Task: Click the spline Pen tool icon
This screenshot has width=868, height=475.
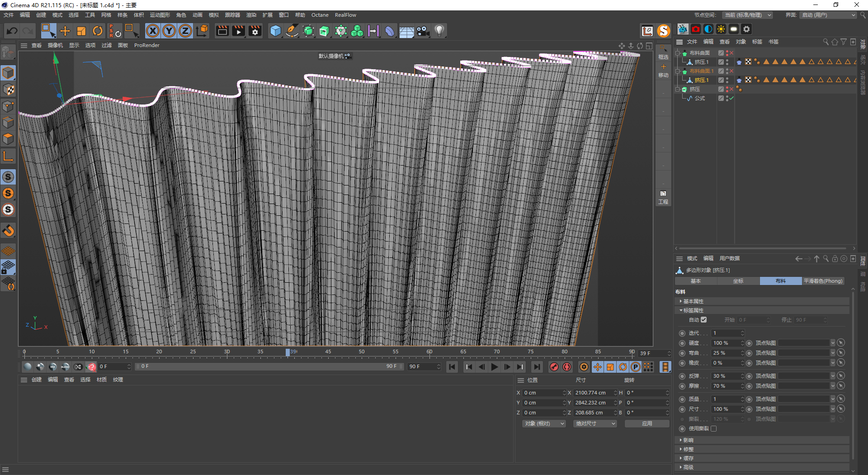Action: click(292, 31)
